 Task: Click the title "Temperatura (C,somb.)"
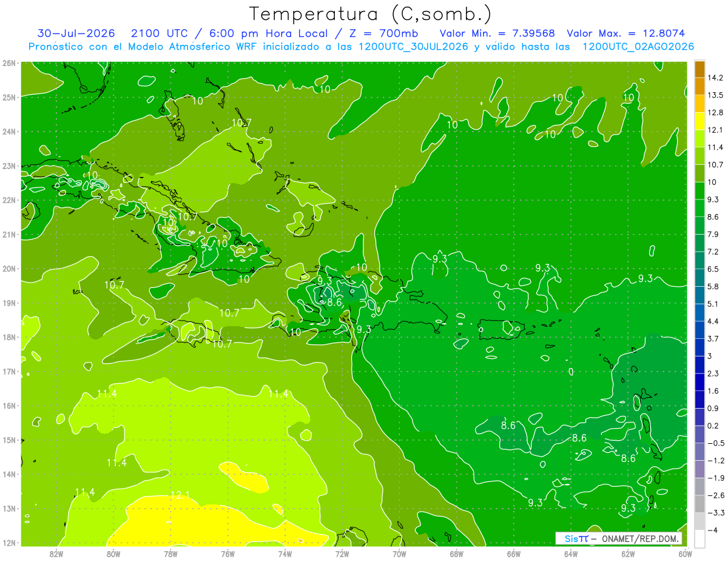point(370,14)
